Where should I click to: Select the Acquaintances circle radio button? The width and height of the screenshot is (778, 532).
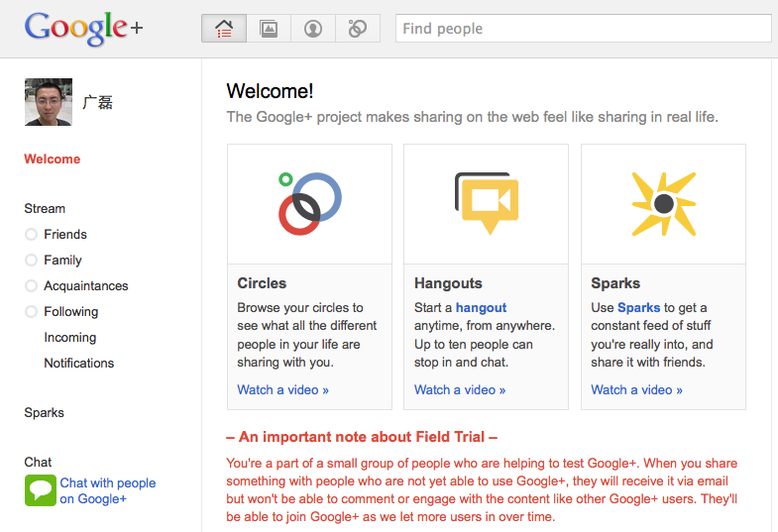coord(32,285)
